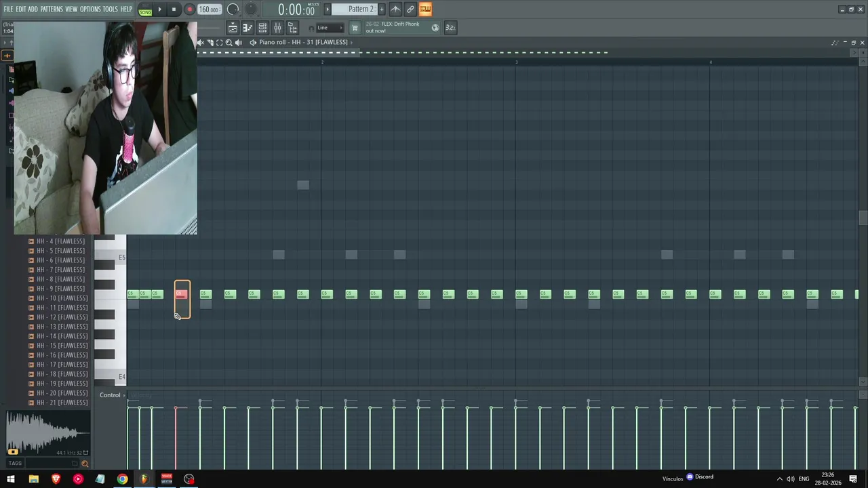Open the OPTIONS menu
868x488 pixels.
tap(90, 9)
